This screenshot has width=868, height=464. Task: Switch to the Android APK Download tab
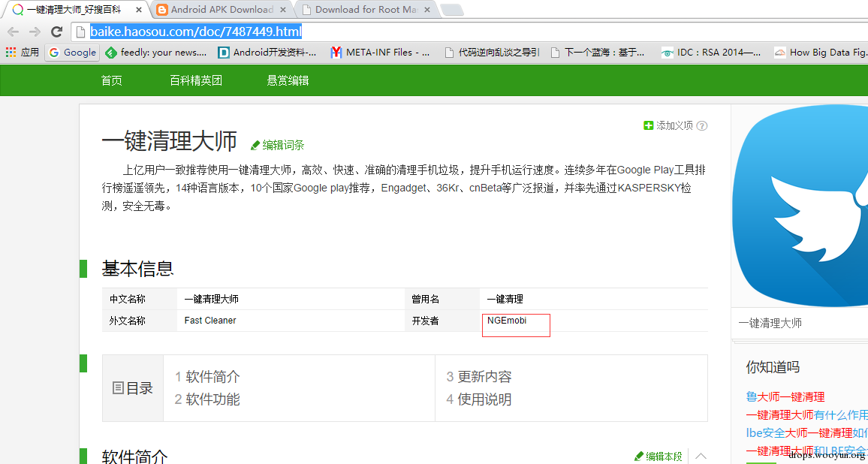[x=219, y=10]
